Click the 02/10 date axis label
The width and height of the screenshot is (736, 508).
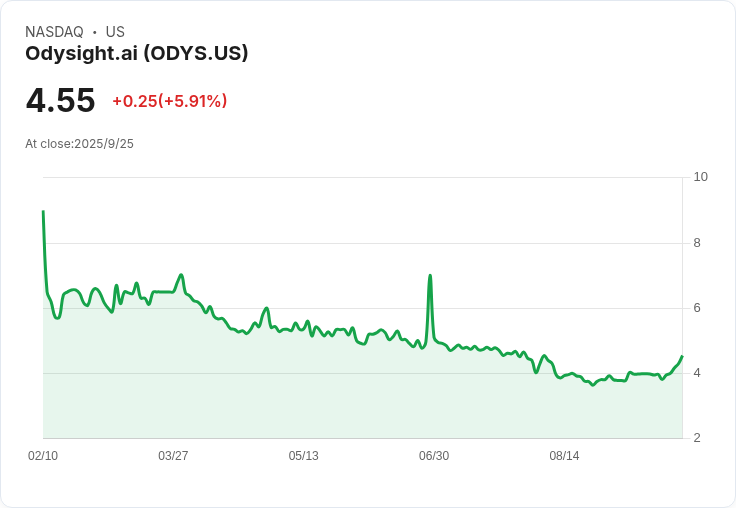43,456
